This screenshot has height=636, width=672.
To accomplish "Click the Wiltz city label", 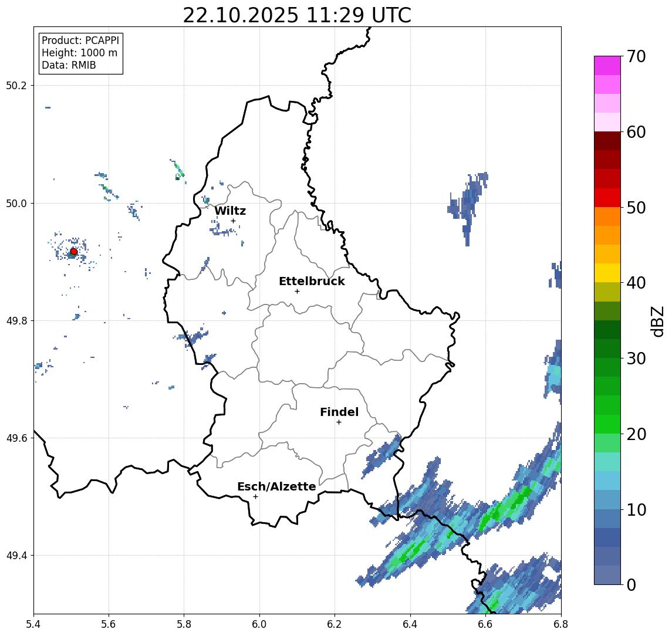I will 230,211.
